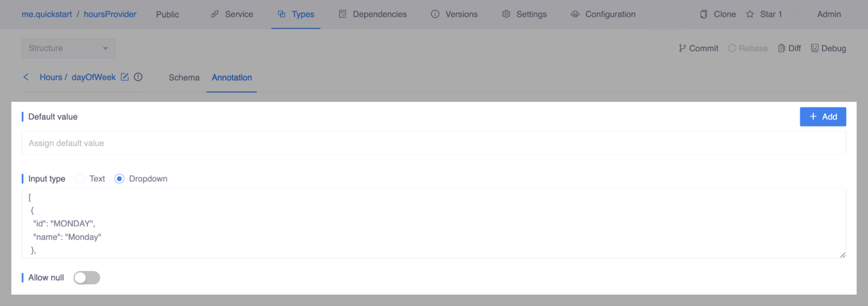Click the Assign default value field
Viewport: 868px width, 306px height.
click(433, 143)
